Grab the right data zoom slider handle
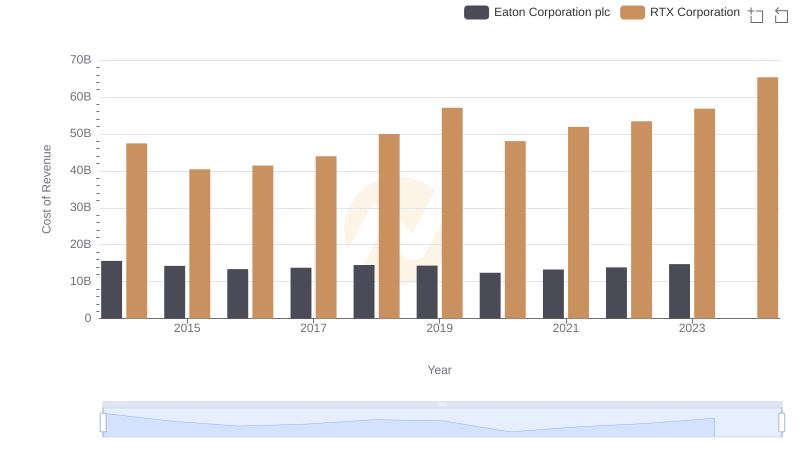The width and height of the screenshot is (800, 461). pyautogui.click(x=782, y=423)
